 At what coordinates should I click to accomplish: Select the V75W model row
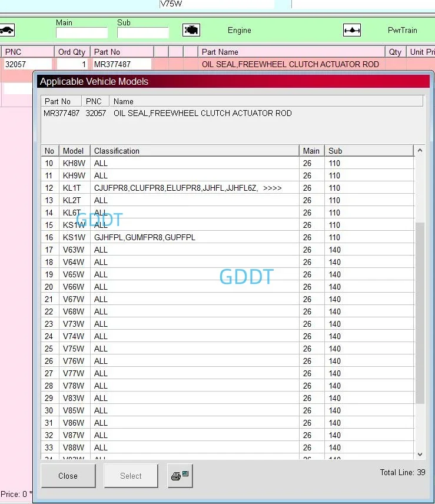227,349
